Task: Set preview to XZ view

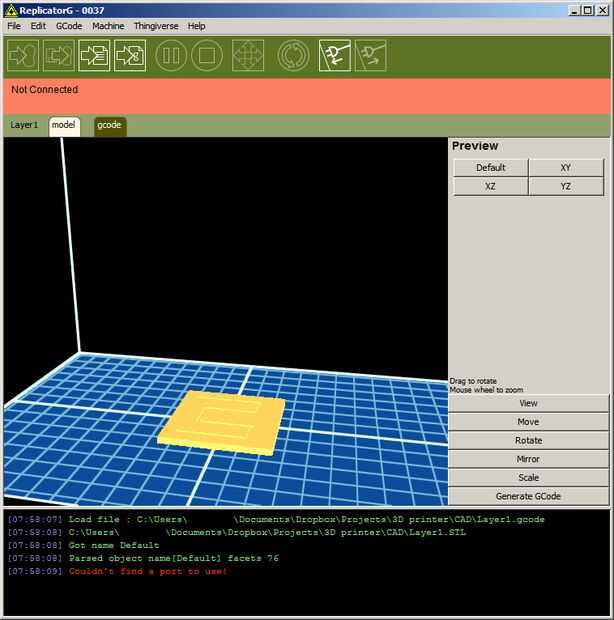Action: (490, 186)
